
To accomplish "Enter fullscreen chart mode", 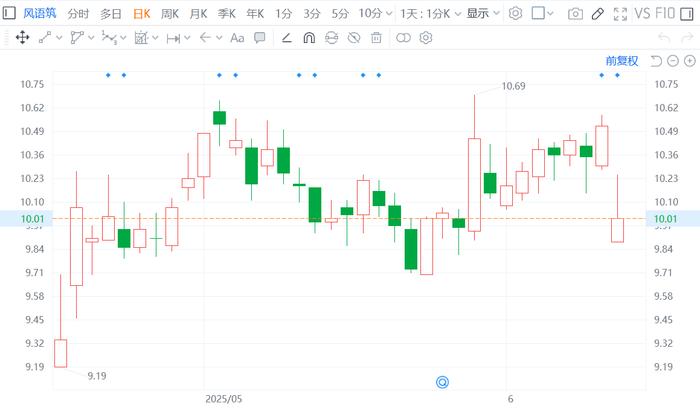I will pyautogui.click(x=620, y=14).
